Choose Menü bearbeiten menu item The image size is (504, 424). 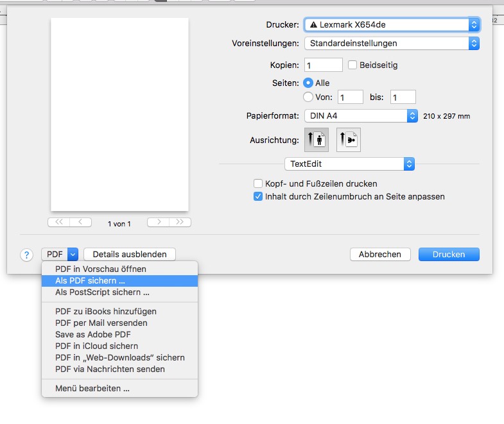pos(119,388)
